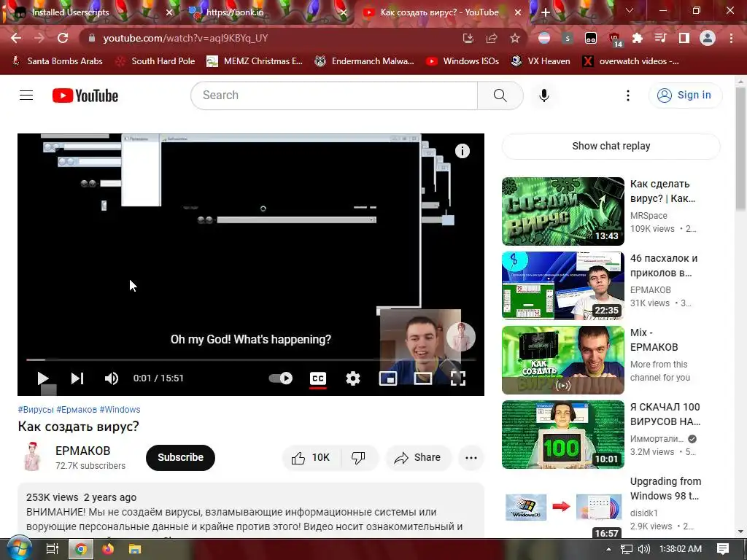Mute the video volume
Image resolution: width=747 pixels, height=560 pixels.
tap(112, 378)
